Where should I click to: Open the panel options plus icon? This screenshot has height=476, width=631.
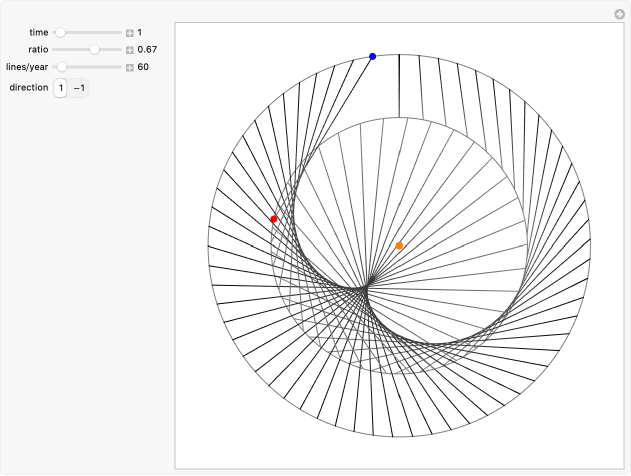tap(619, 14)
